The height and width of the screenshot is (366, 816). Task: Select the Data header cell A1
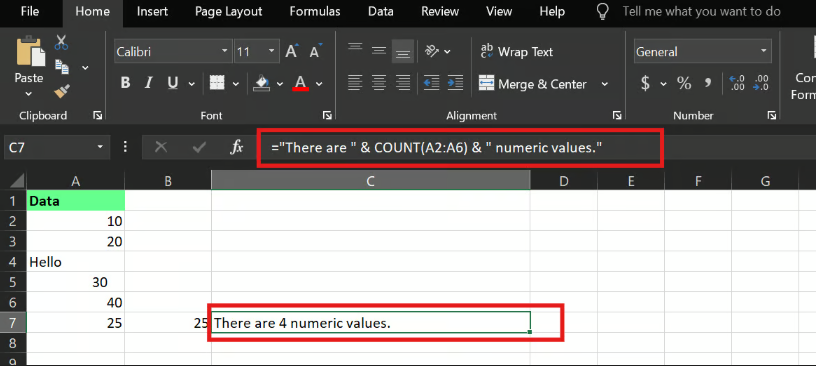(75, 201)
